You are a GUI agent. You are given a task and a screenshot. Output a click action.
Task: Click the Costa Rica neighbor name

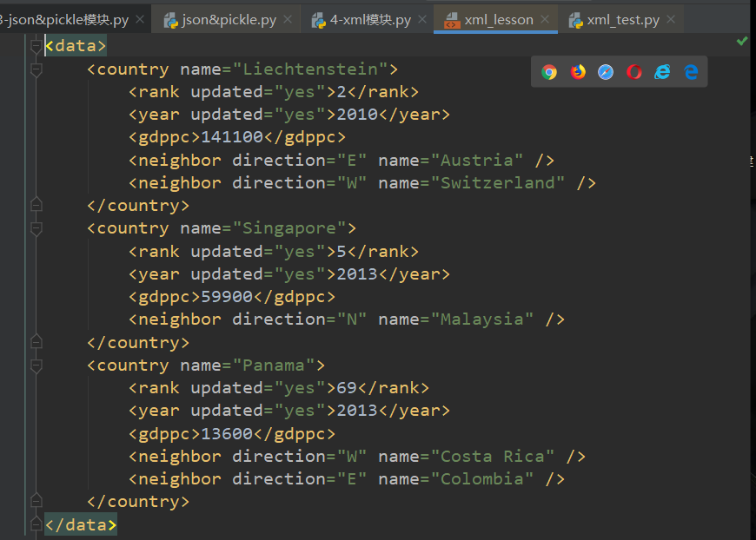pyautogui.click(x=493, y=456)
